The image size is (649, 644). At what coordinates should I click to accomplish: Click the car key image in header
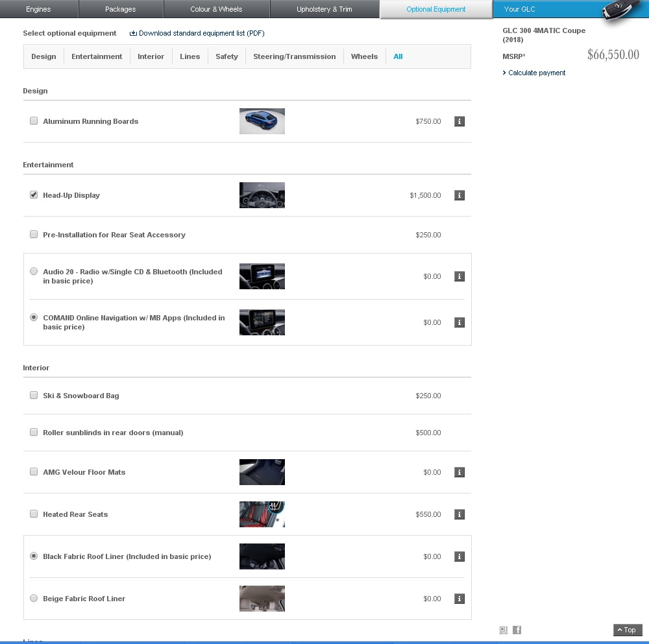click(x=620, y=10)
